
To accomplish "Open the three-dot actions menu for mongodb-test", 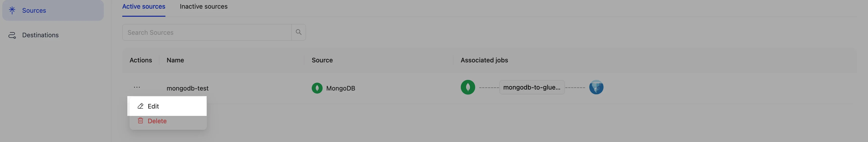I will [137, 87].
